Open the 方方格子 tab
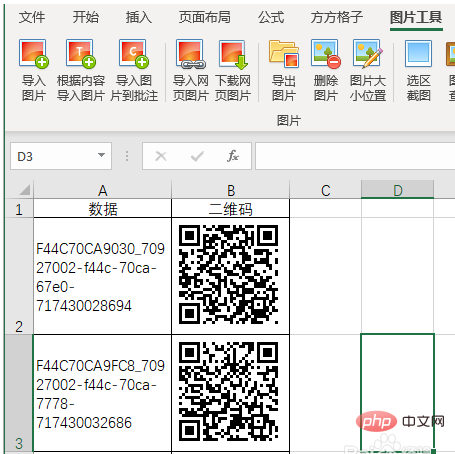 click(x=337, y=17)
